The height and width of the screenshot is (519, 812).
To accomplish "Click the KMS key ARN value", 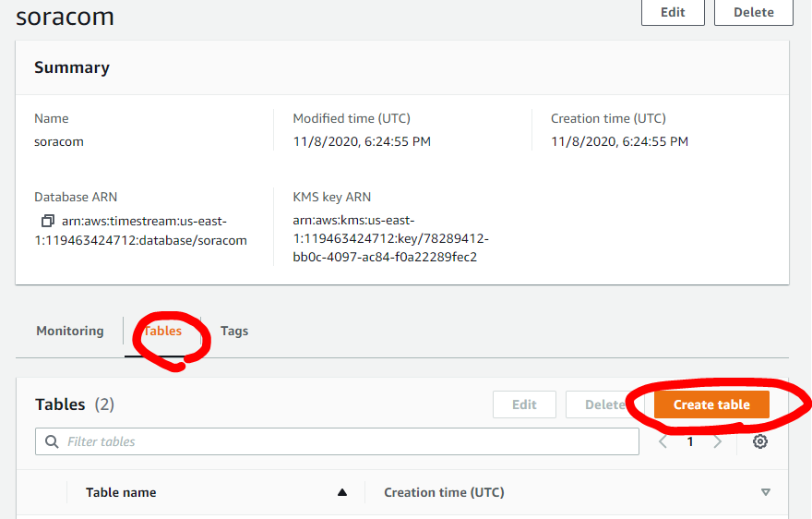I will tap(390, 238).
